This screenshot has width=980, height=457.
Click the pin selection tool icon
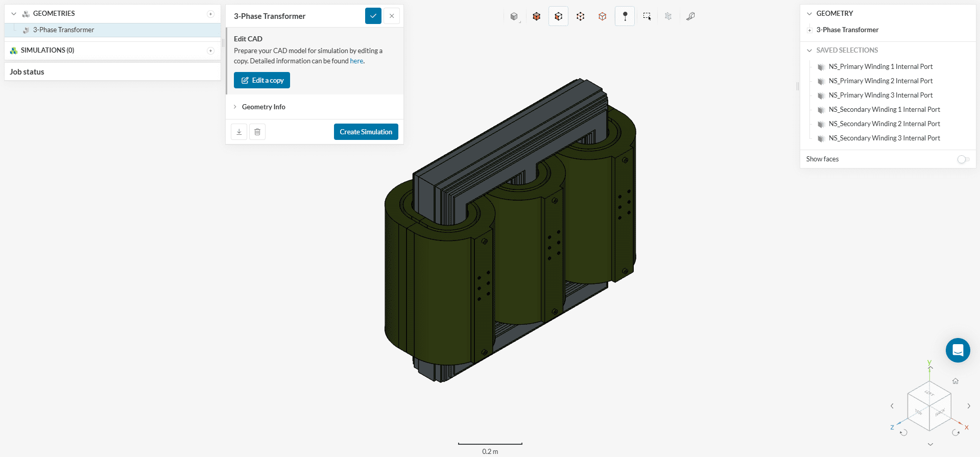click(625, 16)
